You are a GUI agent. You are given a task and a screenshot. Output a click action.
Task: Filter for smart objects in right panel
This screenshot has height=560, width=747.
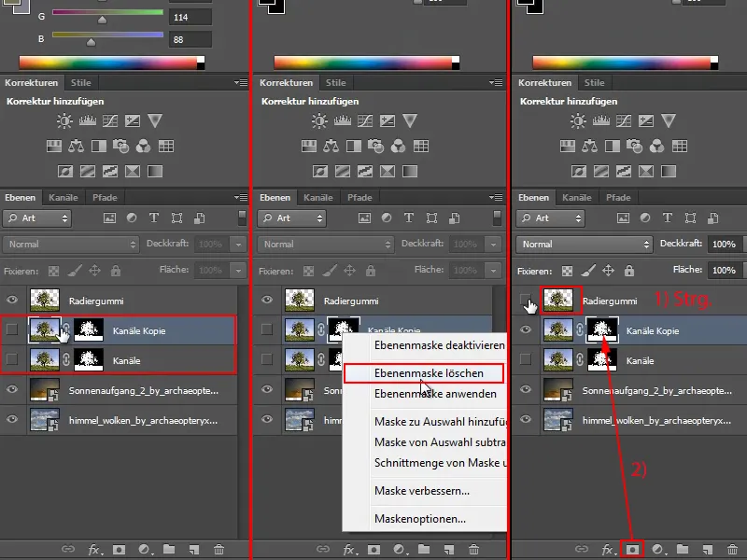point(712,218)
